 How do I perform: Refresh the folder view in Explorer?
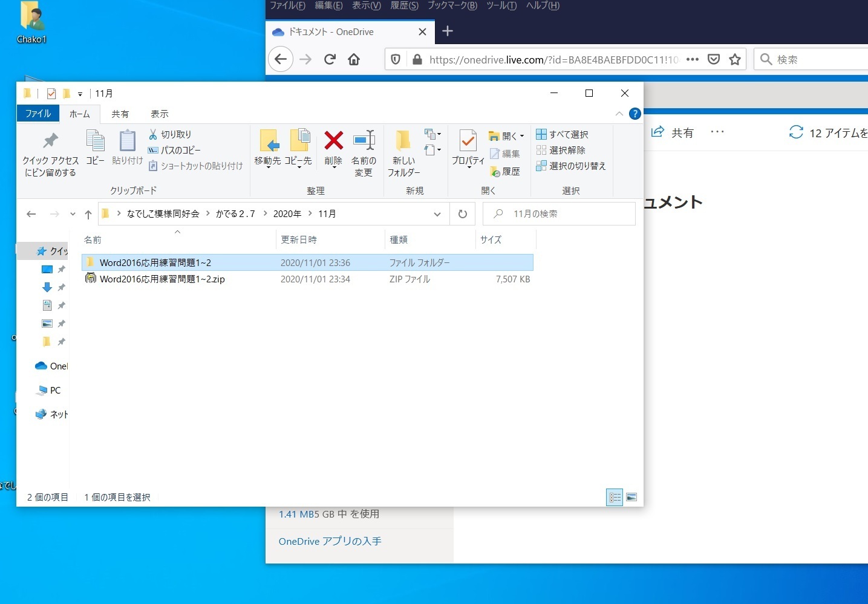[463, 214]
